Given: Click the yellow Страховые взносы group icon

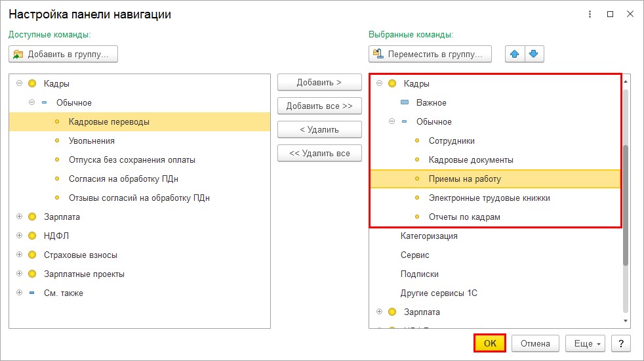Looking at the screenshot, I should [31, 255].
